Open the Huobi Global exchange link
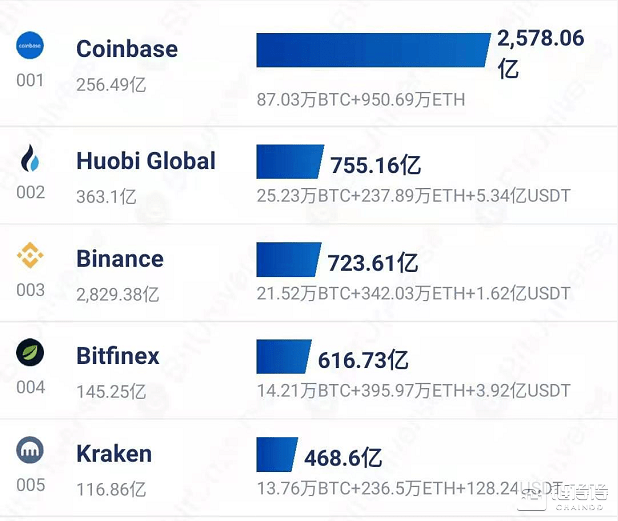 point(146,161)
